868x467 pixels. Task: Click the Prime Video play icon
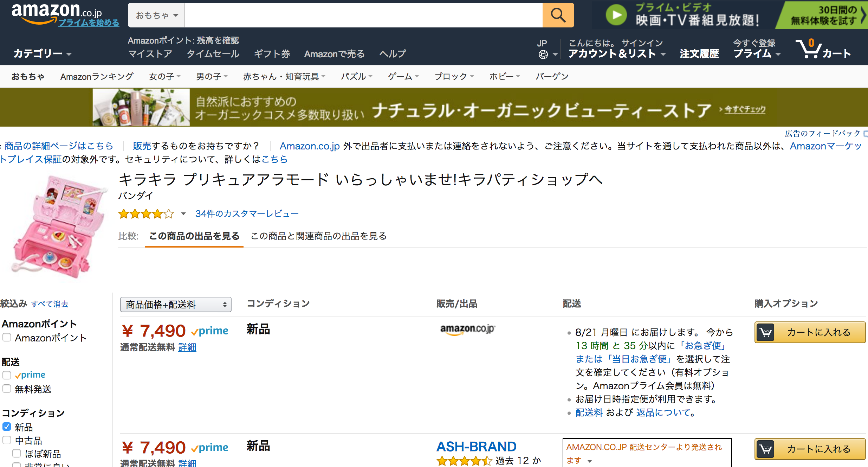pos(616,15)
